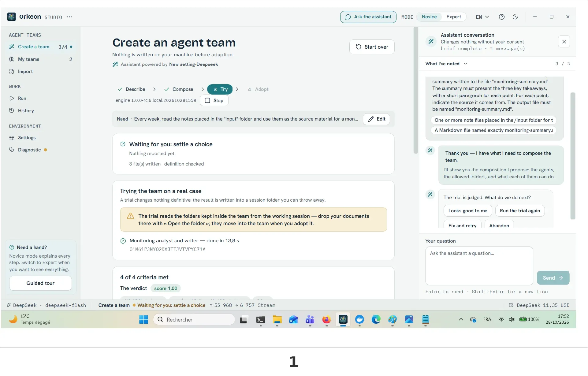The height and width of the screenshot is (376, 588).
Task: Close the Assistant conversation panel
Action: tap(564, 42)
